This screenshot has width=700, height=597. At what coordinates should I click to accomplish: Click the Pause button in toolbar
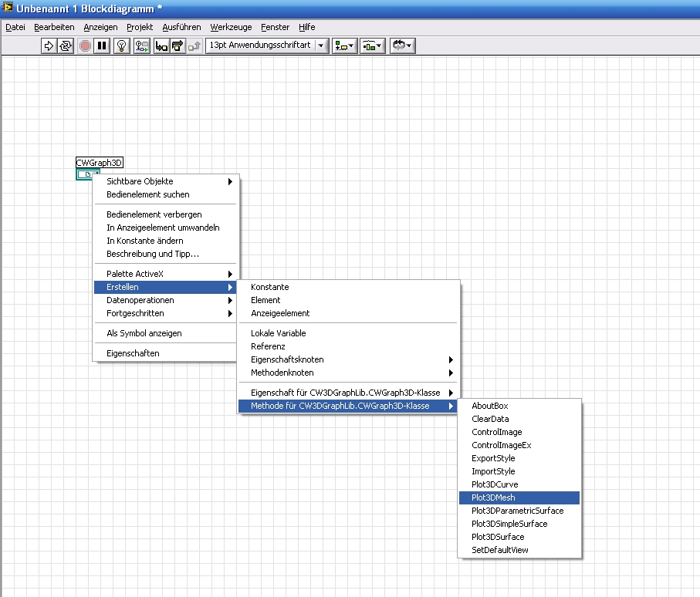pyautogui.click(x=102, y=46)
